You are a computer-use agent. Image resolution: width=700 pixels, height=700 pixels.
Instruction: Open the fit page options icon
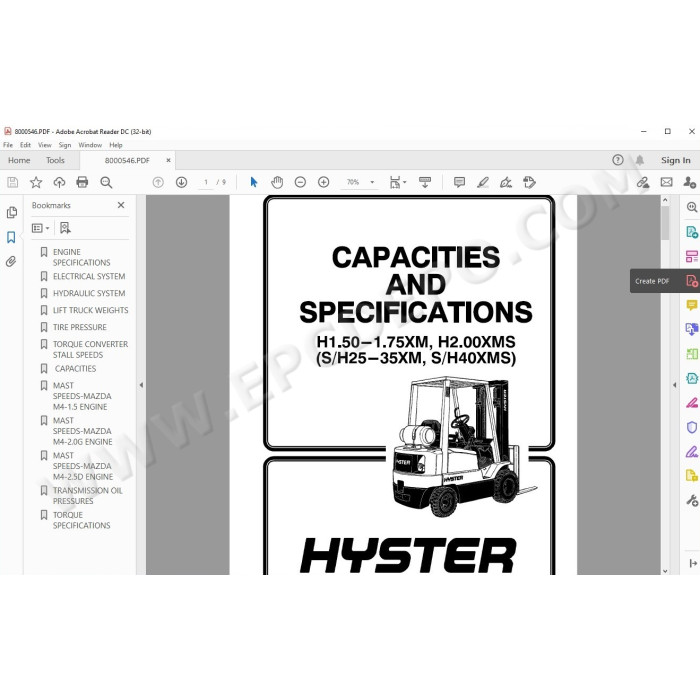coord(397,182)
